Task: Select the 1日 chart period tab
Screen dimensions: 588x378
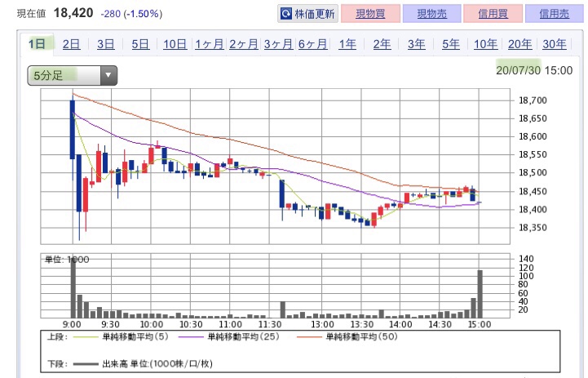Action: coord(38,44)
